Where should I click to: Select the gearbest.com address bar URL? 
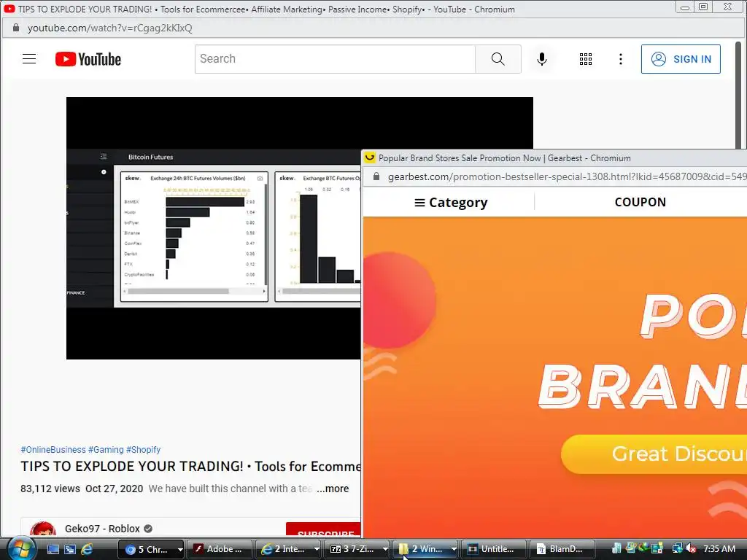[567, 176]
